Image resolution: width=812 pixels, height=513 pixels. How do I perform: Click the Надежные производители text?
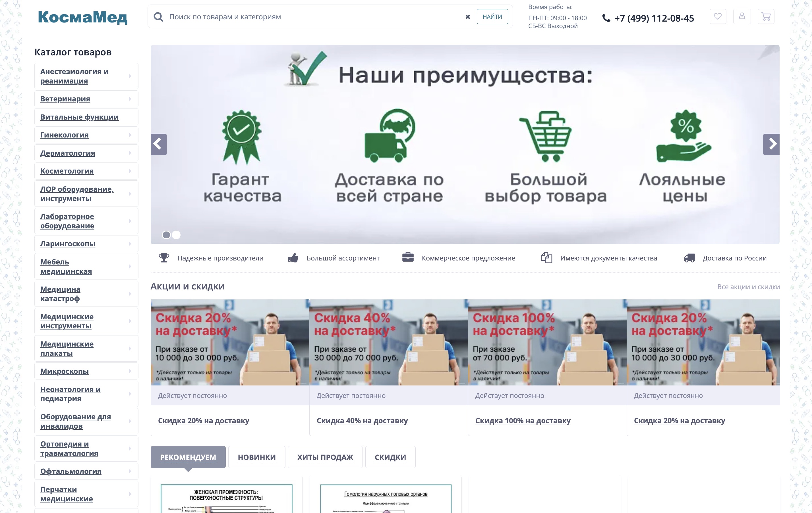coord(220,258)
